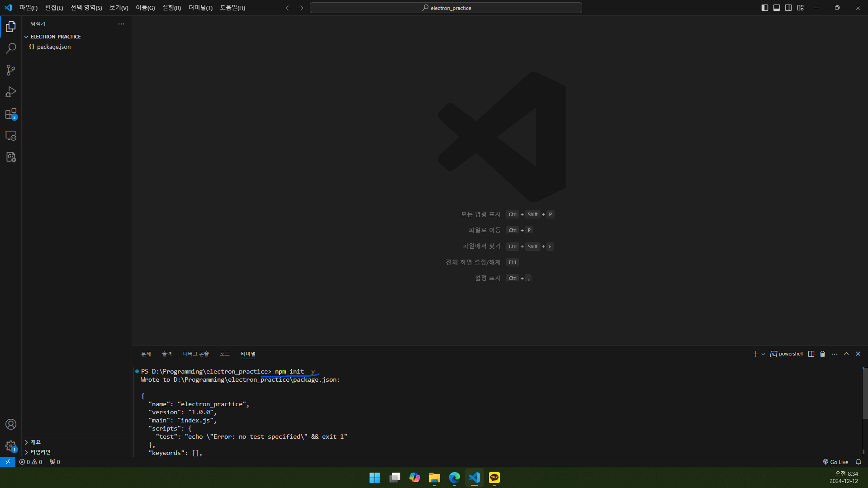This screenshot has width=868, height=488.
Task: Expand the 개요 section
Action: [x=76, y=442]
